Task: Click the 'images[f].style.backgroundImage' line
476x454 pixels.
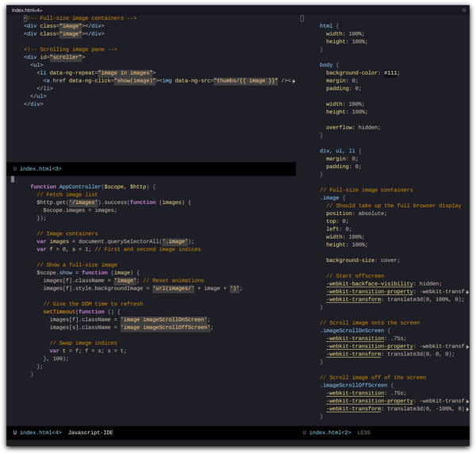Action: pyautogui.click(x=143, y=288)
